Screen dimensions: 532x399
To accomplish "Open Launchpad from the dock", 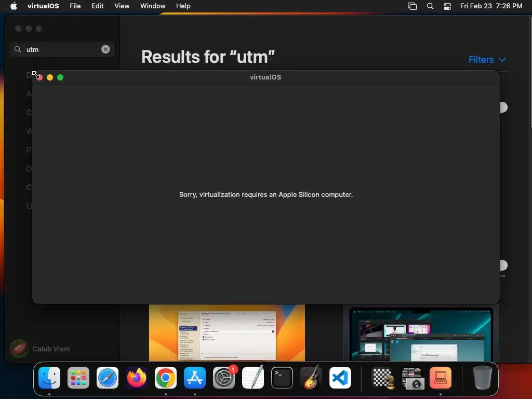I will click(x=78, y=378).
